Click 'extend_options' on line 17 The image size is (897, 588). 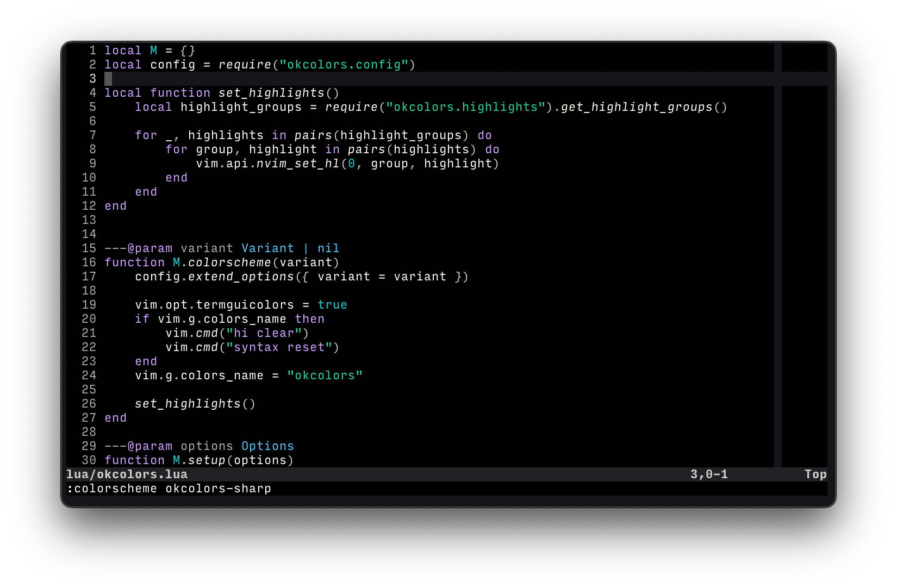[241, 277]
